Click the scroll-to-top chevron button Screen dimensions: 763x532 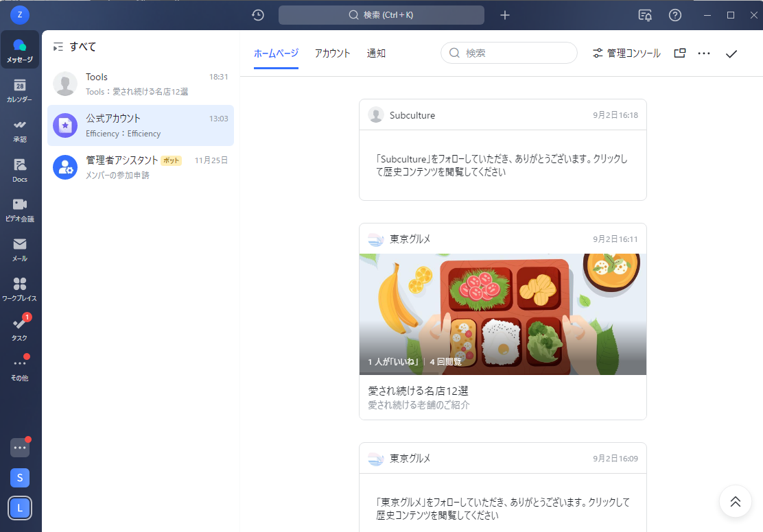coord(735,501)
